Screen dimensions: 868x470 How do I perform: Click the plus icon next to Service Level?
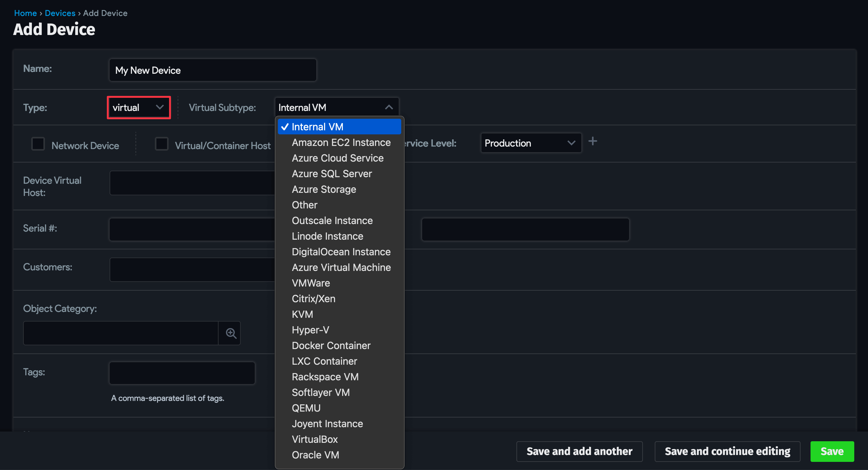pyautogui.click(x=592, y=141)
